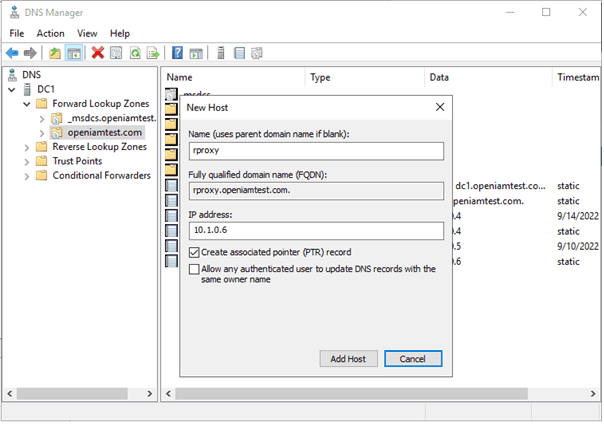Toggle Show/Hide Console Tree icon
This screenshot has width=604, height=428.
coord(73,53)
